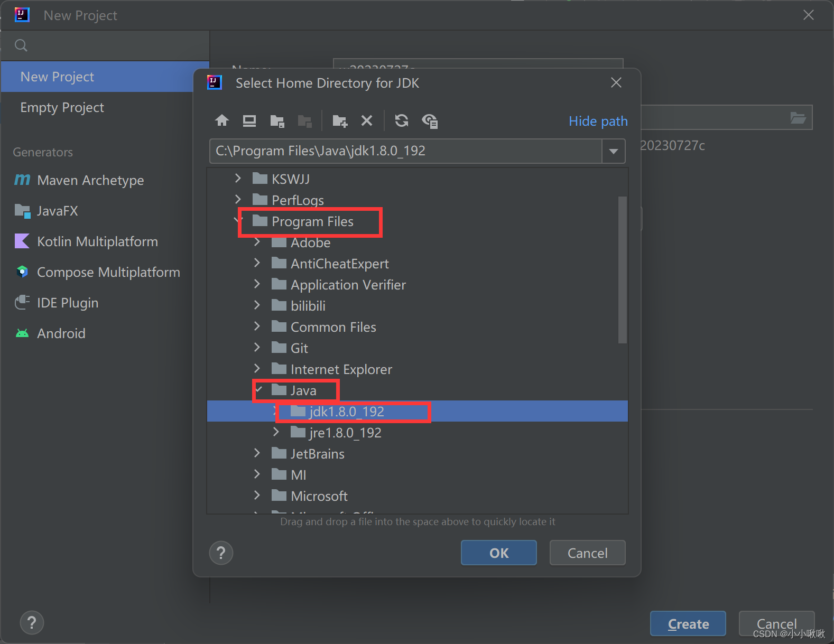Click search icon in New Project sidebar
834x644 pixels.
pos(21,45)
